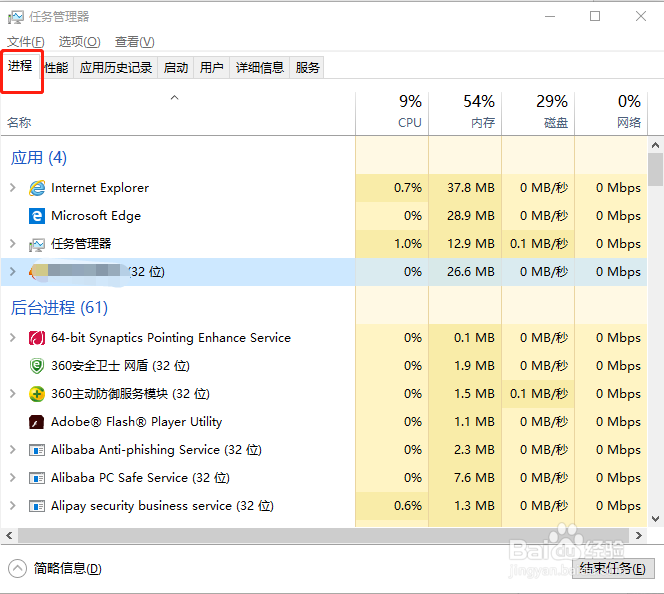Click the 后台进程 (61) group heading

pos(59,308)
